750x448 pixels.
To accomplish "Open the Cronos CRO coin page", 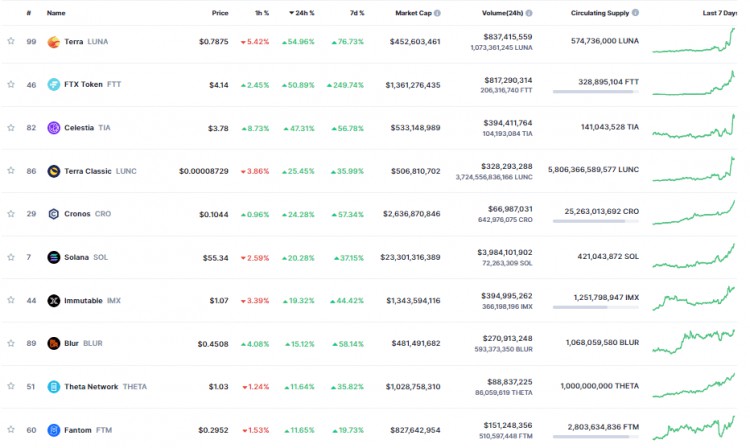I will (x=88, y=214).
